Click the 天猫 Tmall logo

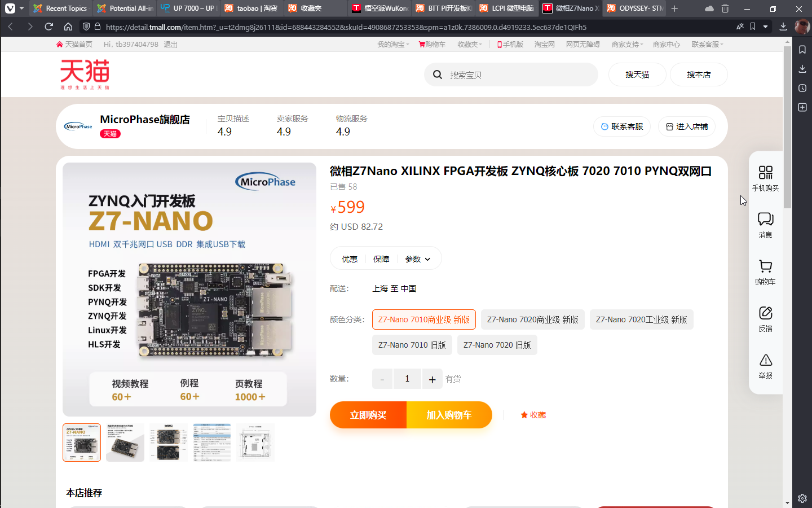point(85,74)
